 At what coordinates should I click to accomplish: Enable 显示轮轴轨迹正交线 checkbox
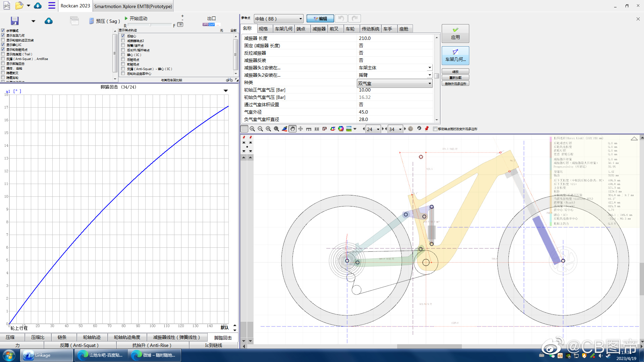3,40
